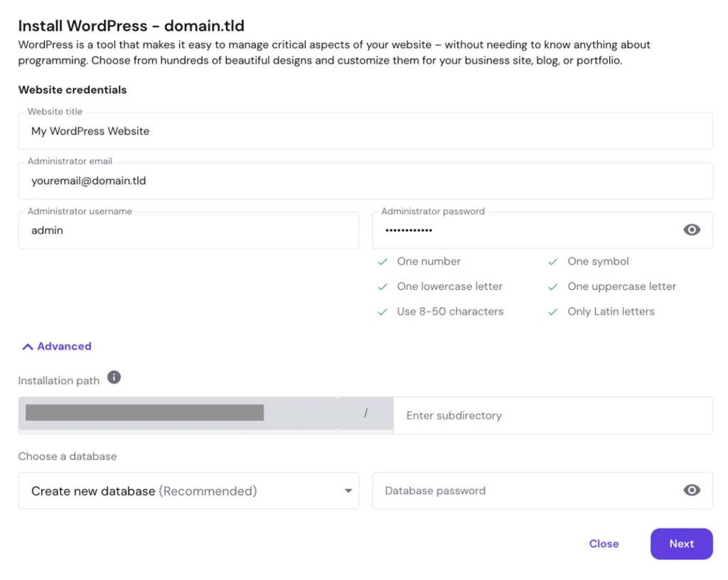
Task: Focus the Administrator email field
Action: (x=365, y=181)
